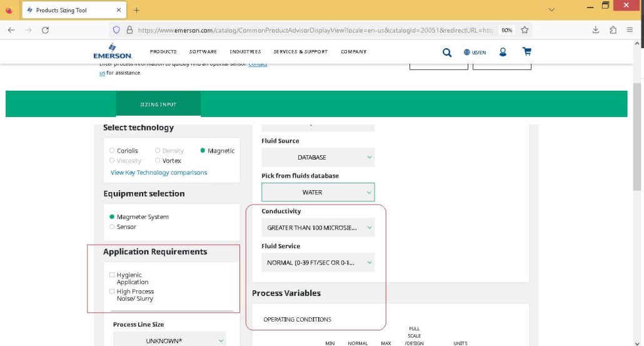Open the Software menu

tap(203, 52)
